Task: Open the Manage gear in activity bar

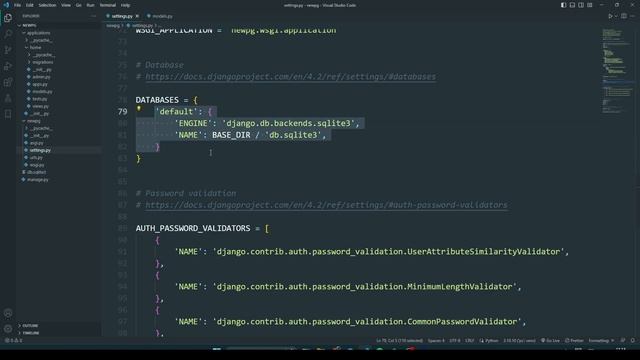Action: [x=8, y=329]
